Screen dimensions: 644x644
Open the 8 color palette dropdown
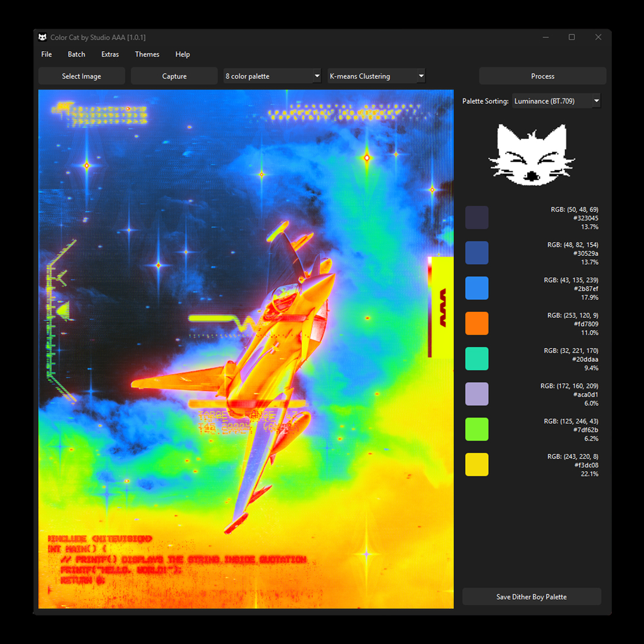pos(272,76)
